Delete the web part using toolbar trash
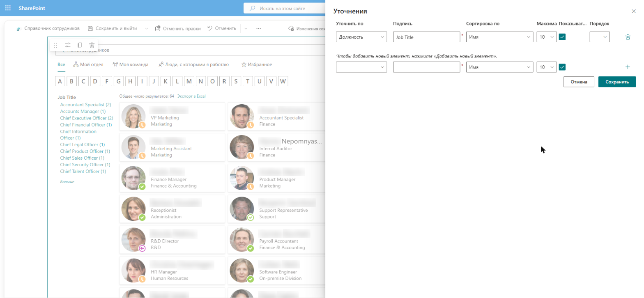Viewport: 644px width, 298px height. 92,45
